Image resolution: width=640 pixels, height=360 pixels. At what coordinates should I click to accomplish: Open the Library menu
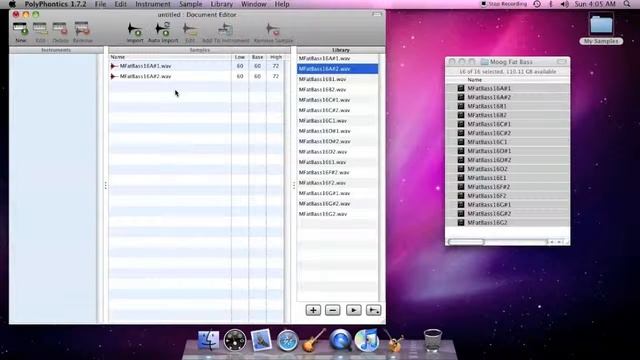(x=222, y=4)
